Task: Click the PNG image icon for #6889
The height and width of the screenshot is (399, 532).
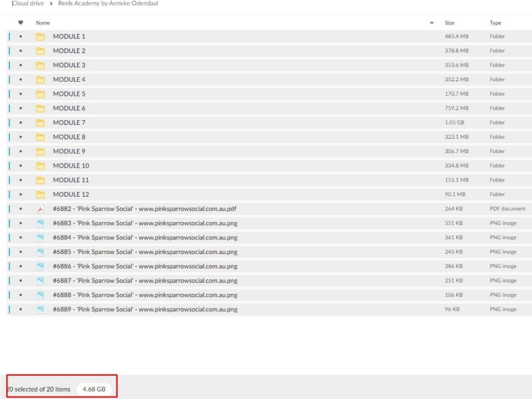Action: click(x=41, y=309)
